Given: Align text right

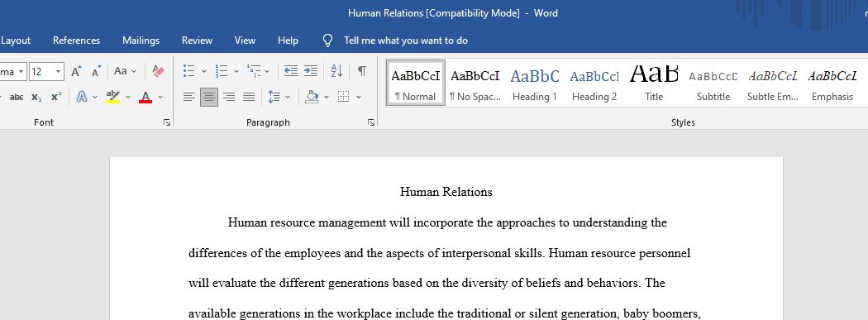Looking at the screenshot, I should coord(229,97).
